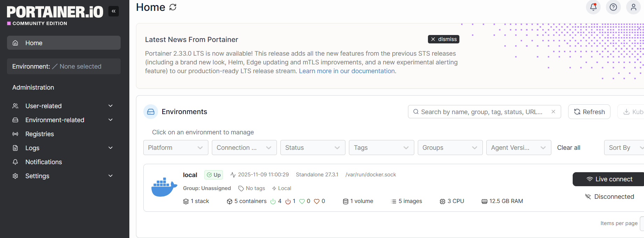The image size is (644, 238).
Task: Click the healthy containers green heart icon
Action: click(302, 201)
